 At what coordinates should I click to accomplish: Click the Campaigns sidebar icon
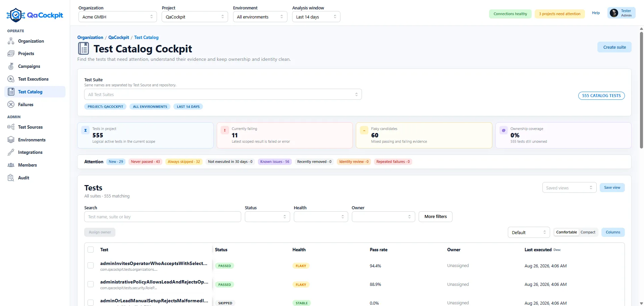(x=11, y=66)
